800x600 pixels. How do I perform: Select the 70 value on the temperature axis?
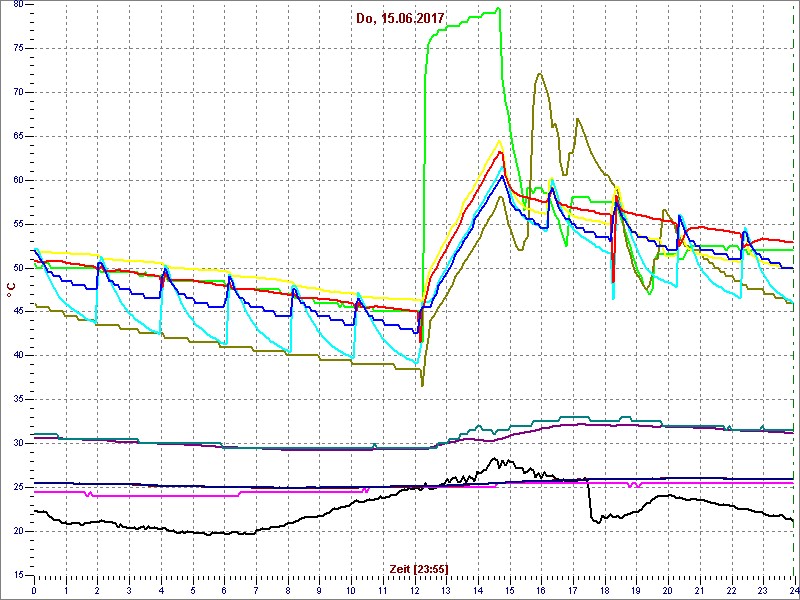pos(17,92)
